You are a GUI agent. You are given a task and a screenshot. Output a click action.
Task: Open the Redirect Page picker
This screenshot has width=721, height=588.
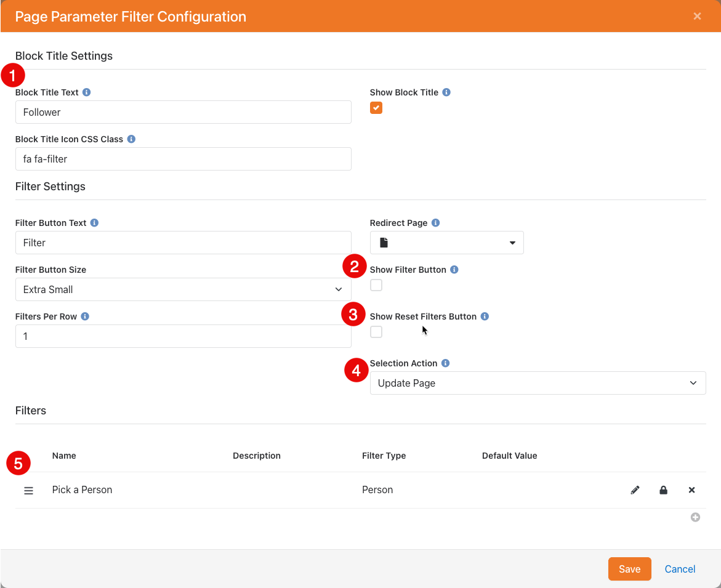(x=446, y=243)
